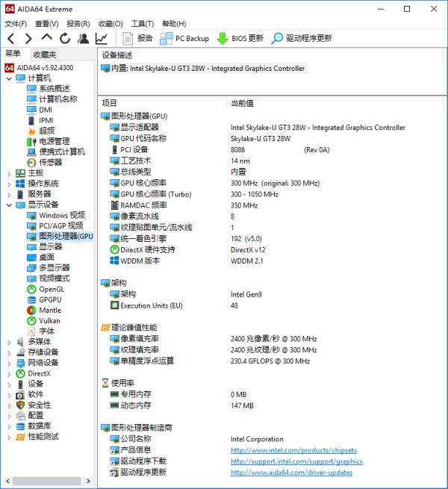
Task: Open PC Backup from the toolbar
Action: coord(184,39)
